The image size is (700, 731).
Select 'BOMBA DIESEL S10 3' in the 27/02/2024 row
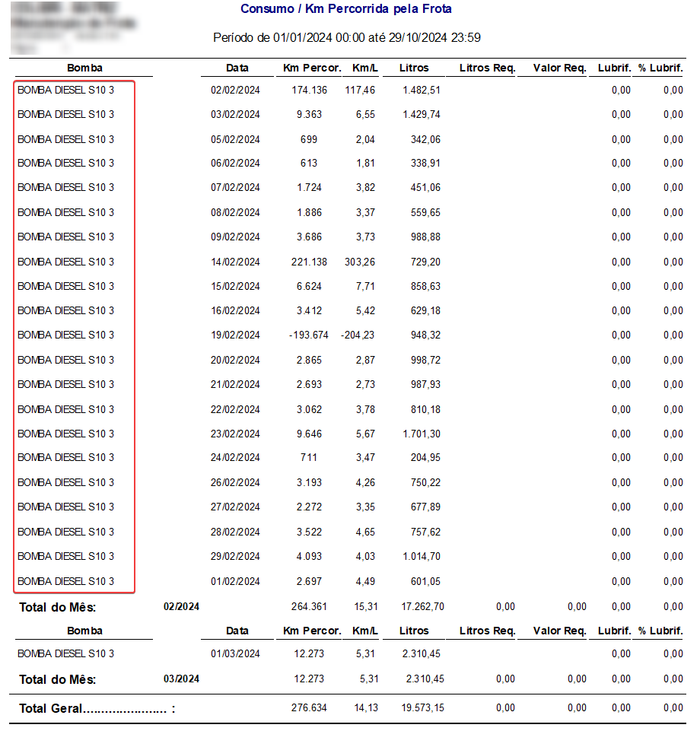(x=65, y=507)
